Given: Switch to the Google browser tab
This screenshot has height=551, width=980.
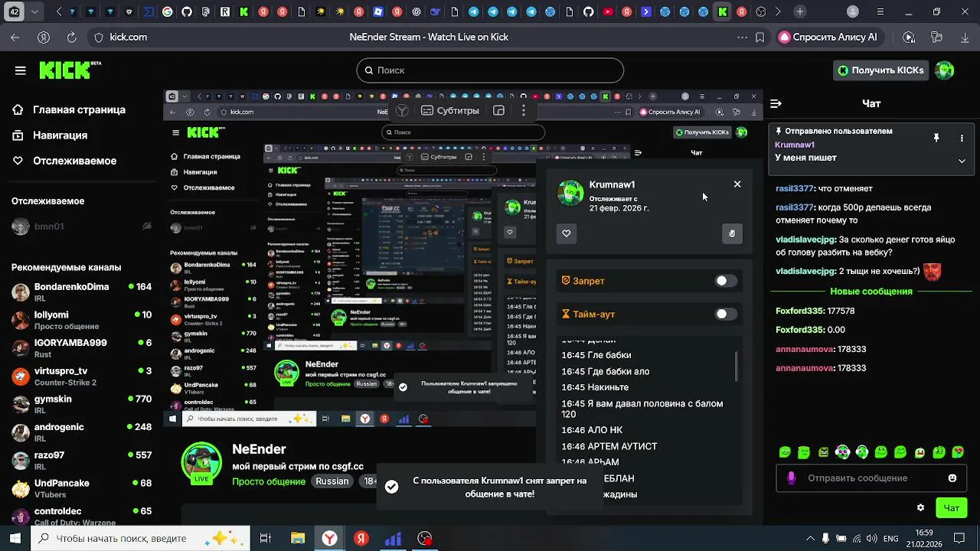Looking at the screenshot, I should [168, 11].
